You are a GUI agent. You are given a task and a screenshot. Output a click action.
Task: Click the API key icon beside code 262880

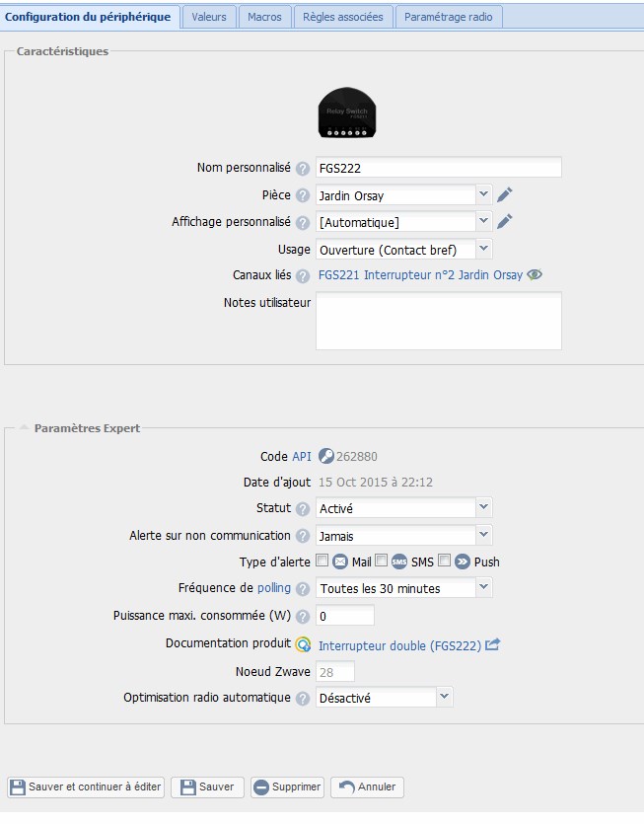pyautogui.click(x=326, y=456)
